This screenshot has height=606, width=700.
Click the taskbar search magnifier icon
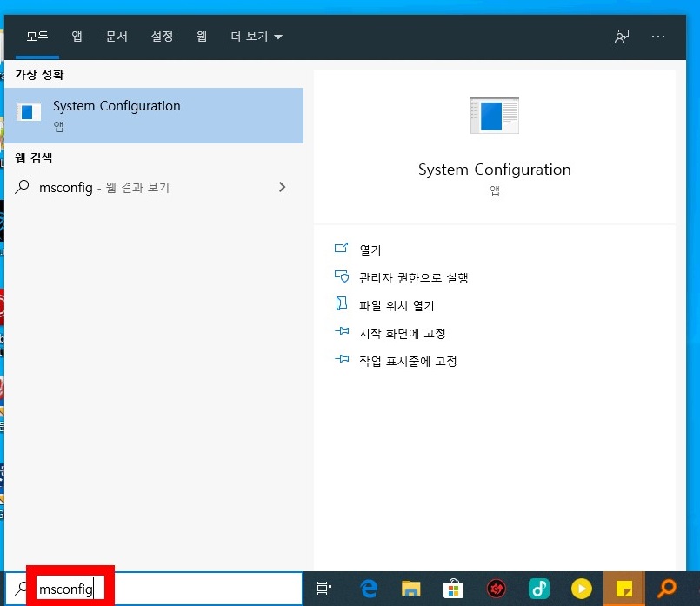[x=21, y=588]
